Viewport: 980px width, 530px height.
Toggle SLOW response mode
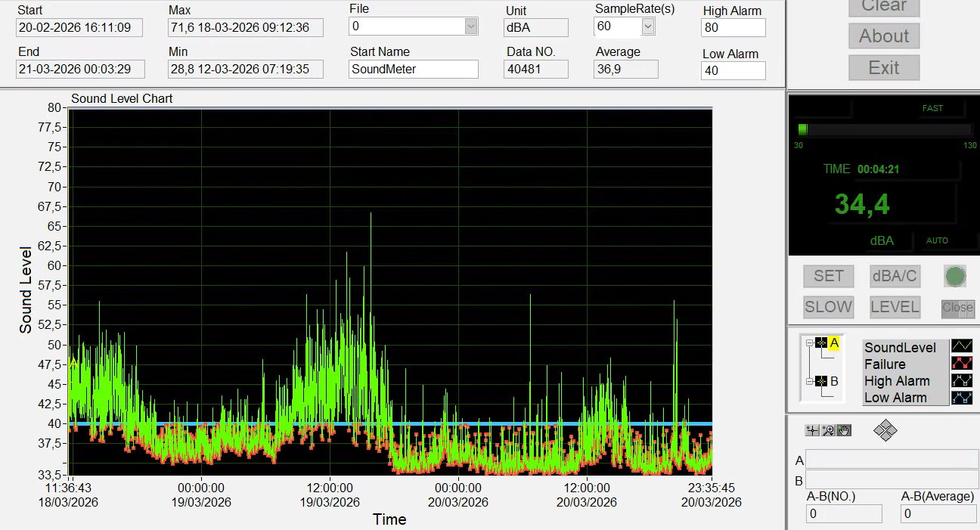828,307
